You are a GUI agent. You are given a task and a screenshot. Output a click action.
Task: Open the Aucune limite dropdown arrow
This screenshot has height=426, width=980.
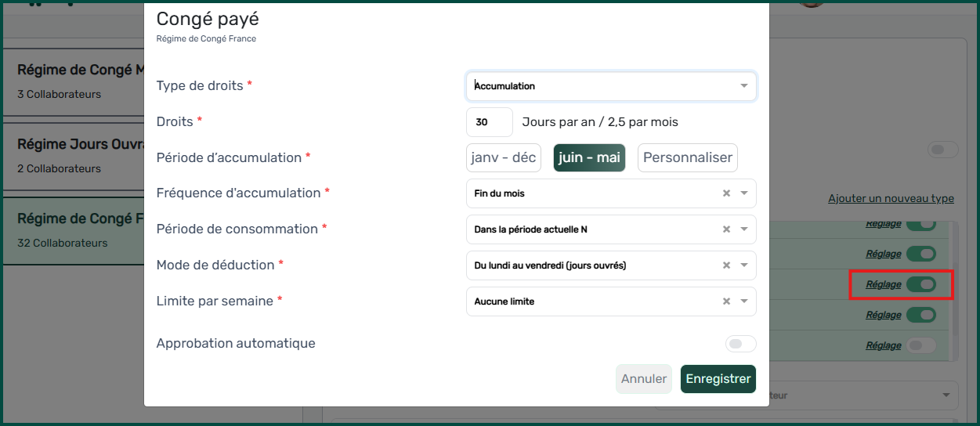pos(744,301)
